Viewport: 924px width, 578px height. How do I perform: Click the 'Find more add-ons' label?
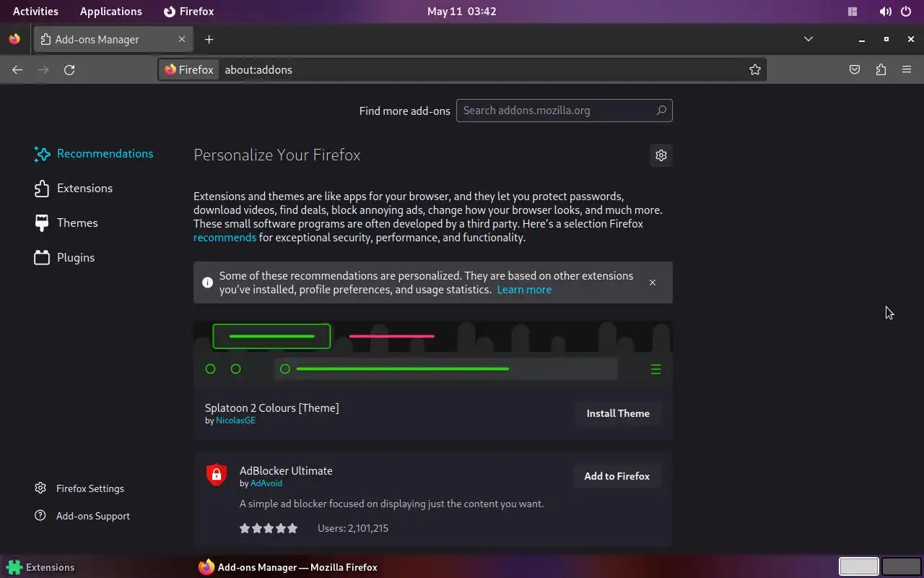click(404, 111)
